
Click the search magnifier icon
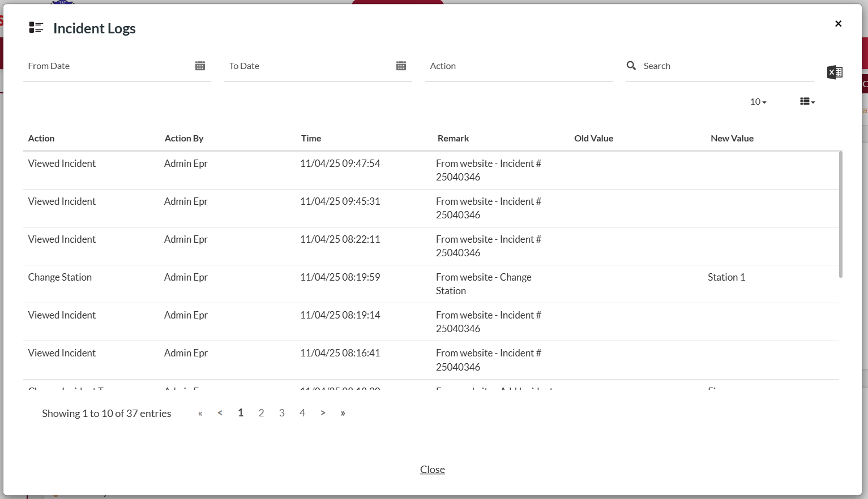(631, 66)
